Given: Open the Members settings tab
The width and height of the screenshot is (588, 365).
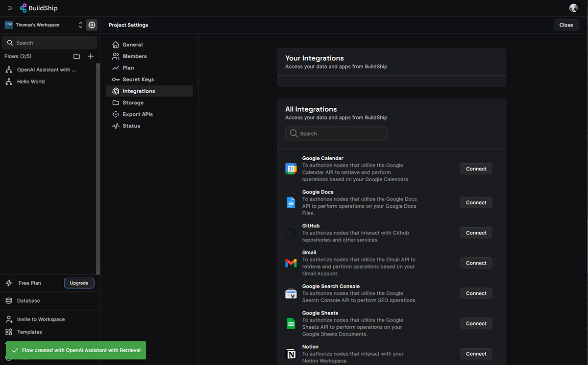Looking at the screenshot, I should 134,56.
